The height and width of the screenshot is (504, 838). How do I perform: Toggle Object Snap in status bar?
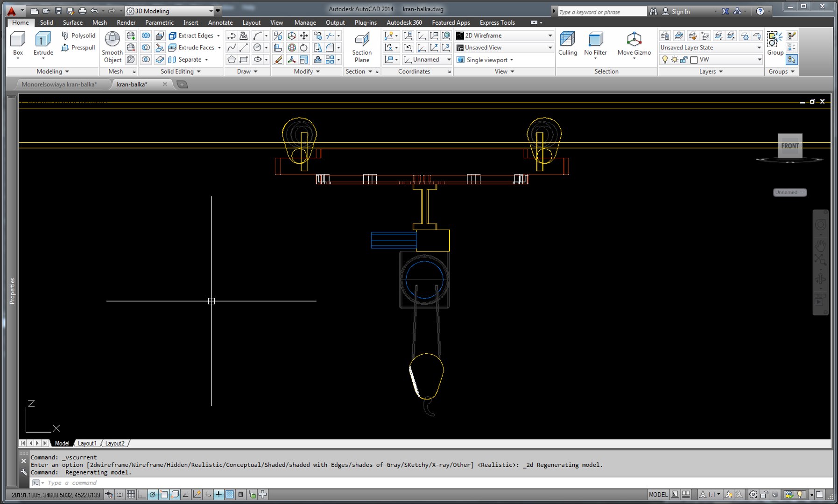[x=164, y=495]
